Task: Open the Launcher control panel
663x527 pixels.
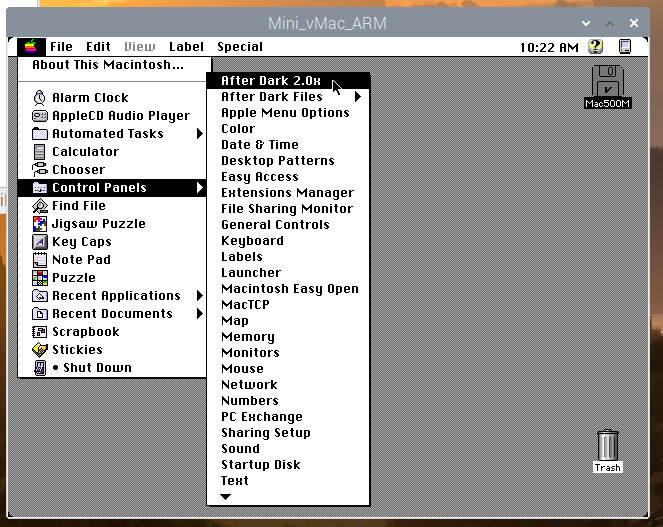Action: (x=288, y=273)
